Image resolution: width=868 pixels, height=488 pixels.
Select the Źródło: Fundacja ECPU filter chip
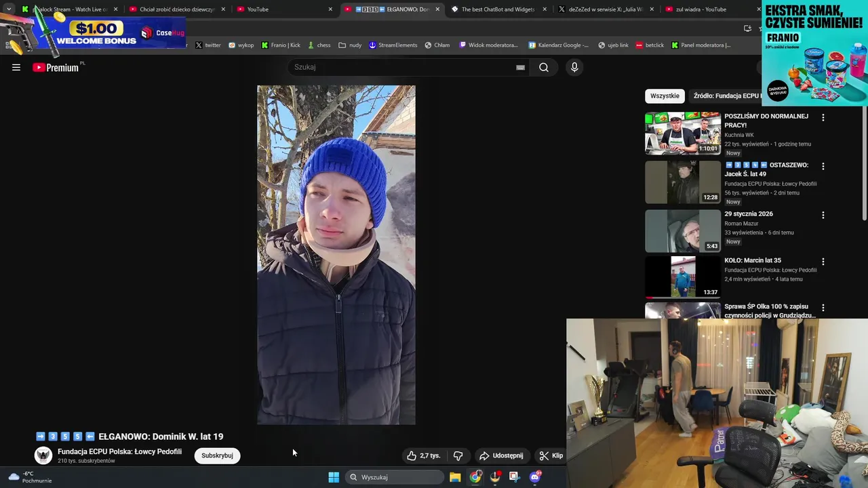pyautogui.click(x=725, y=96)
